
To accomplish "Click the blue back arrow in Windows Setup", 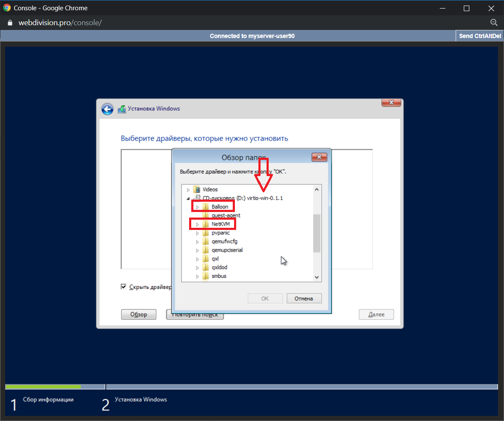I will coord(107,109).
